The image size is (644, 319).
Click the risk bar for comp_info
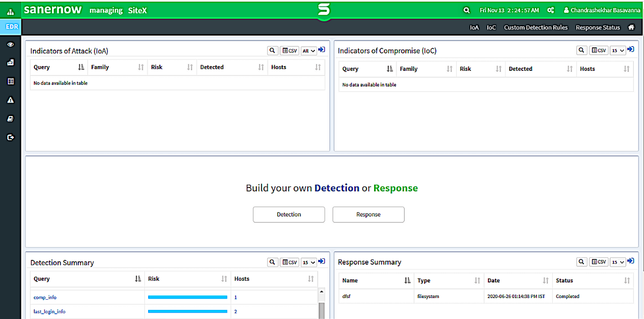coord(187,297)
